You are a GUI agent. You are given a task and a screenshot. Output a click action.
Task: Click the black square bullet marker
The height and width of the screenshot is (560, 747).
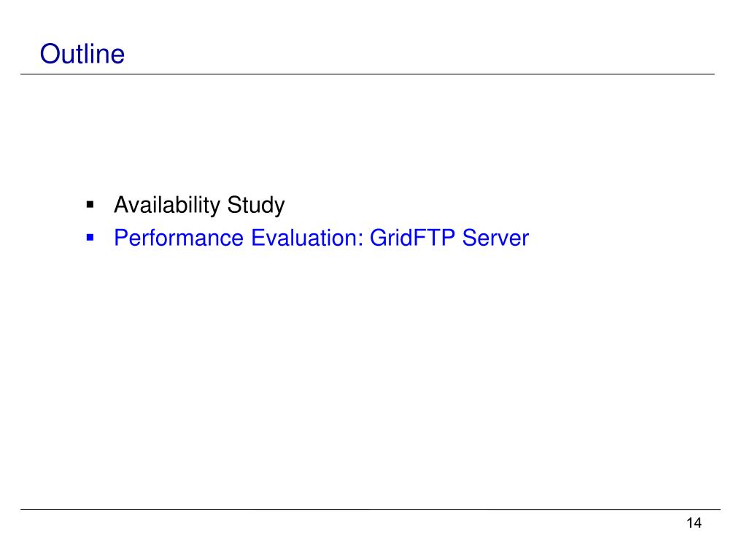(90, 205)
